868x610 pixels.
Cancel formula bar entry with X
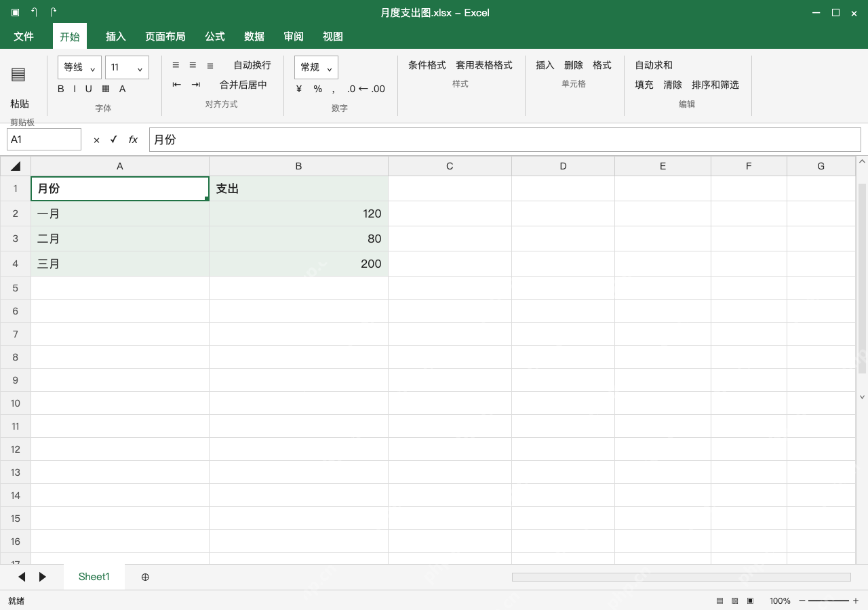point(96,140)
